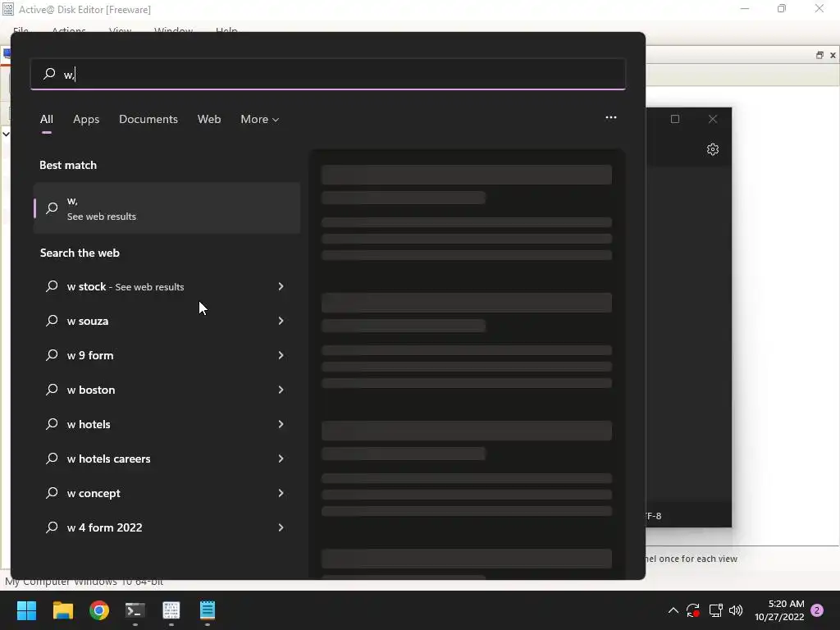The image size is (840, 630).
Task: Open the clock and date flyout
Action: coord(779,610)
